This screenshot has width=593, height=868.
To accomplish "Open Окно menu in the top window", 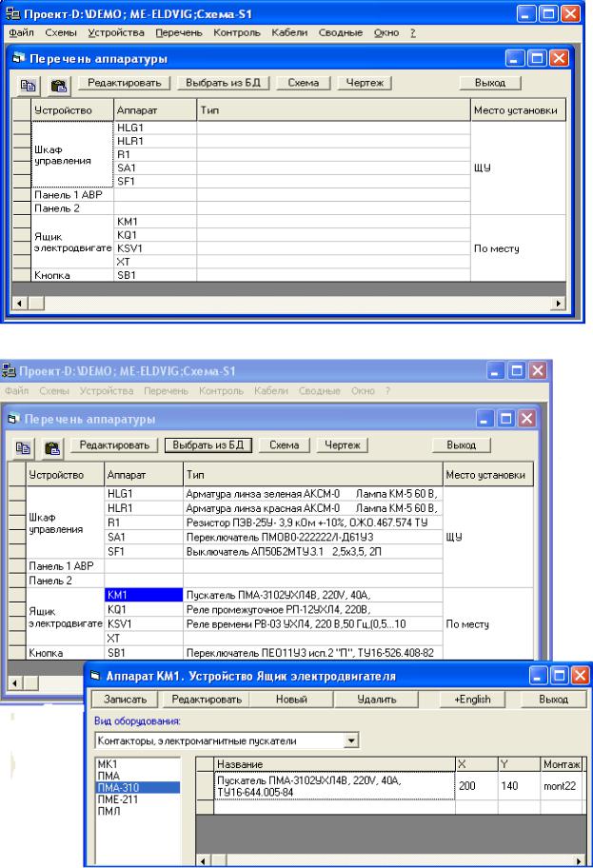I will pos(386,32).
